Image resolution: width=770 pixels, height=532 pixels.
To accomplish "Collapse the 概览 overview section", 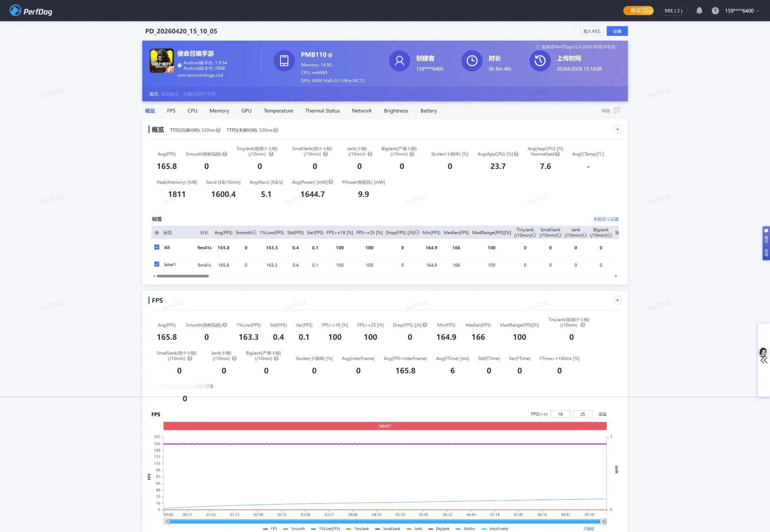I will click(617, 130).
